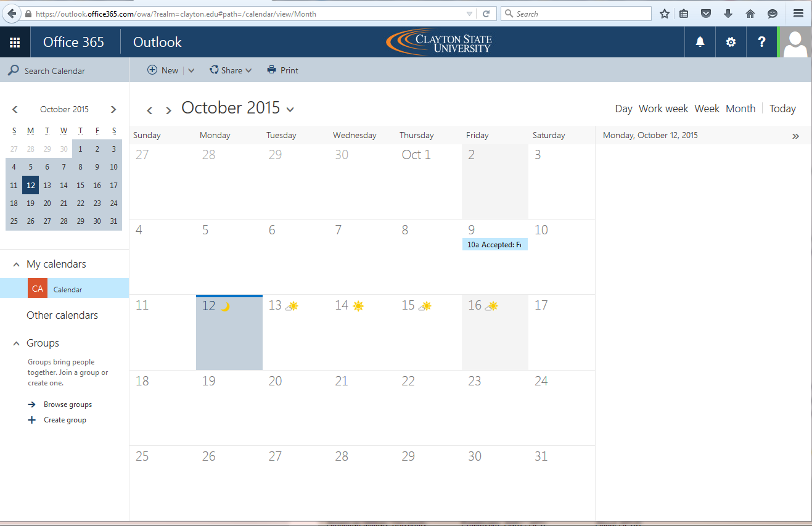The height and width of the screenshot is (526, 812).
Task: Click the Clayton State University logo
Action: point(439,42)
